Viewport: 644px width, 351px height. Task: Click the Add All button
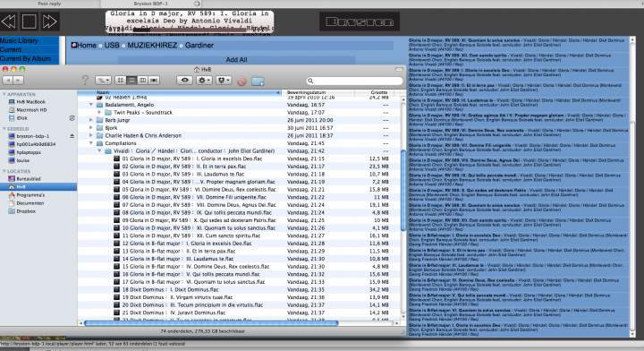coord(236,60)
